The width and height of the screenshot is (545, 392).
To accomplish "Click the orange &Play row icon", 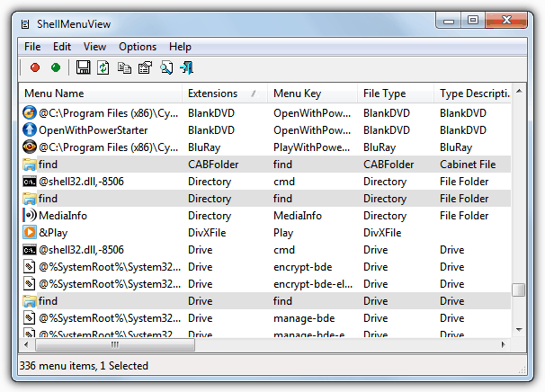I will (x=30, y=232).
